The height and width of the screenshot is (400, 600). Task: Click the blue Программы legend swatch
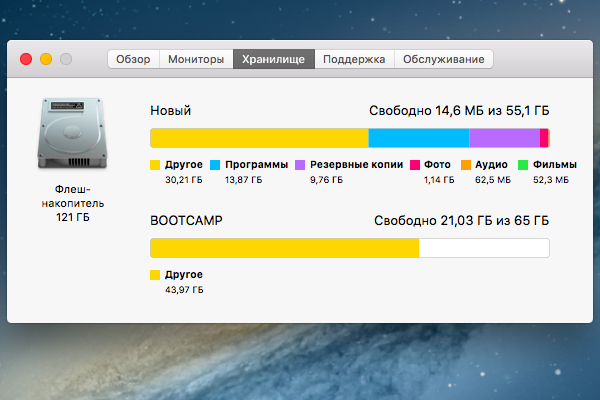point(215,164)
